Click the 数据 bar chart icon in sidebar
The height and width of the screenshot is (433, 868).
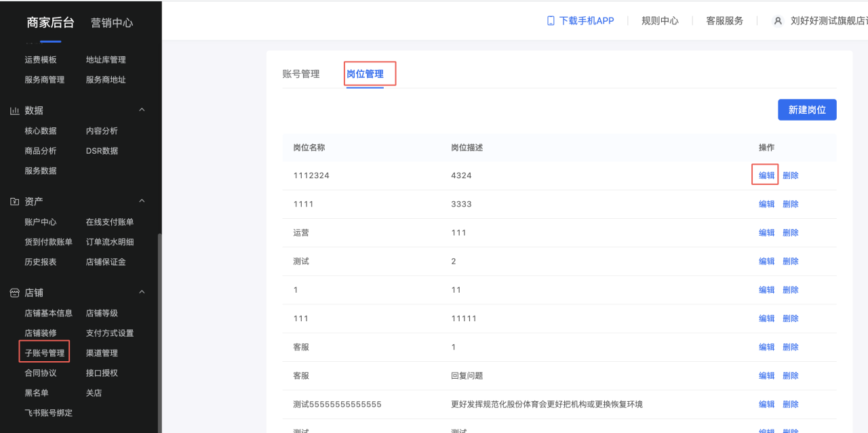[x=15, y=110]
